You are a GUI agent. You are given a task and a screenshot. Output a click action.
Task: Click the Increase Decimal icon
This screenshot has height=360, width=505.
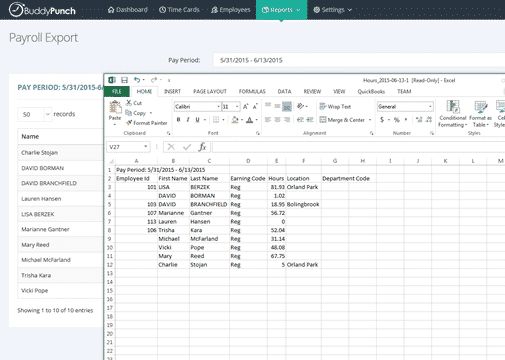[x=419, y=120]
